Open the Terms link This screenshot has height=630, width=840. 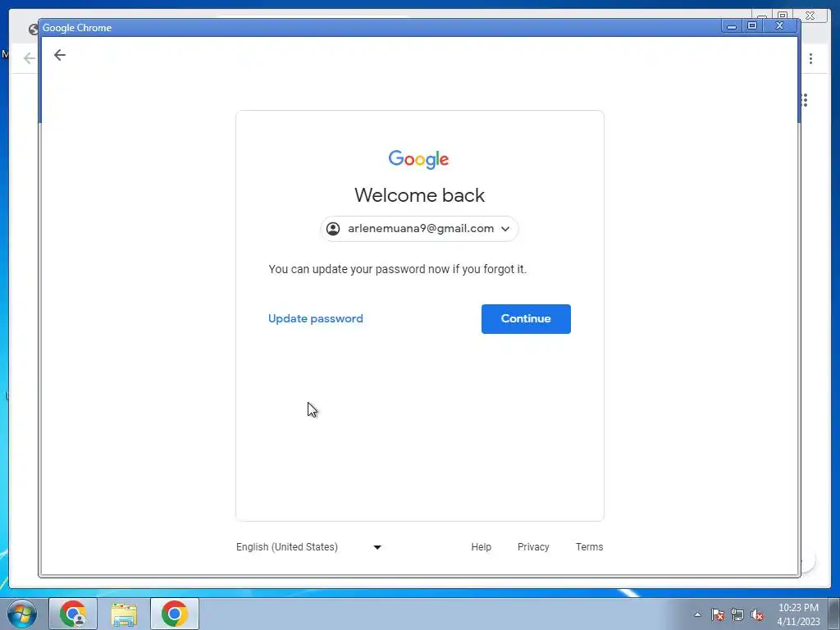tap(589, 547)
